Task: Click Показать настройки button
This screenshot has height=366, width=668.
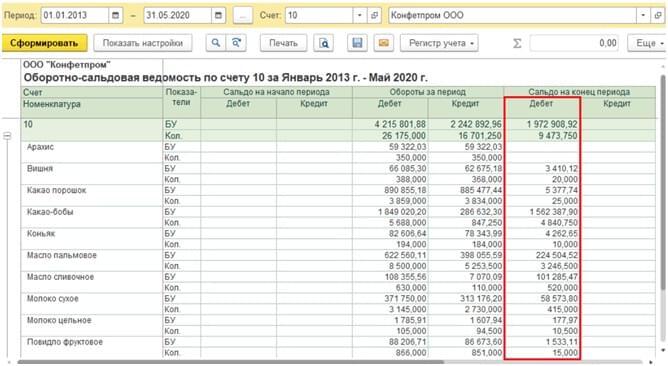Action: click(143, 43)
